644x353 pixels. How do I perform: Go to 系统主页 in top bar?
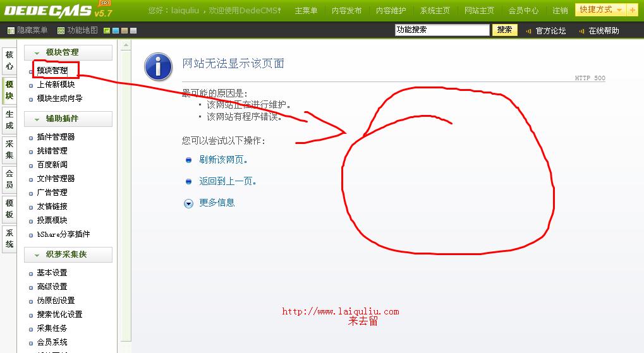(x=435, y=10)
